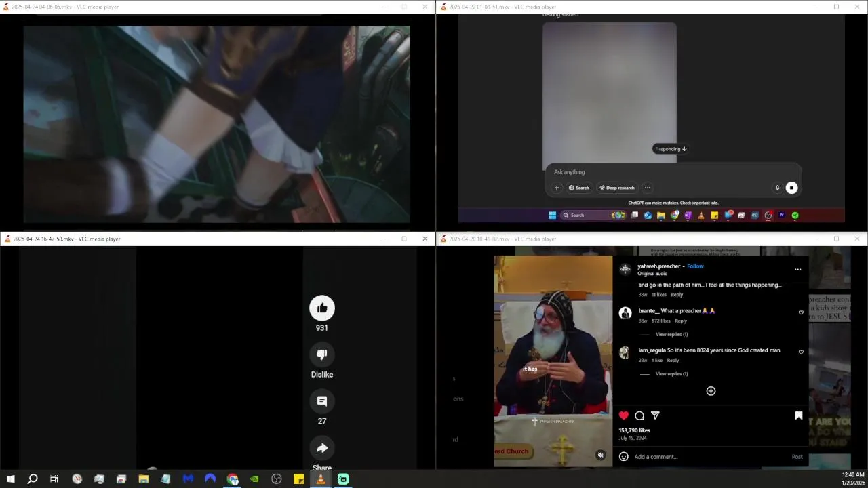
Task: Click the Premiere Pro icon in inner taskbar
Action: pyautogui.click(x=781, y=216)
